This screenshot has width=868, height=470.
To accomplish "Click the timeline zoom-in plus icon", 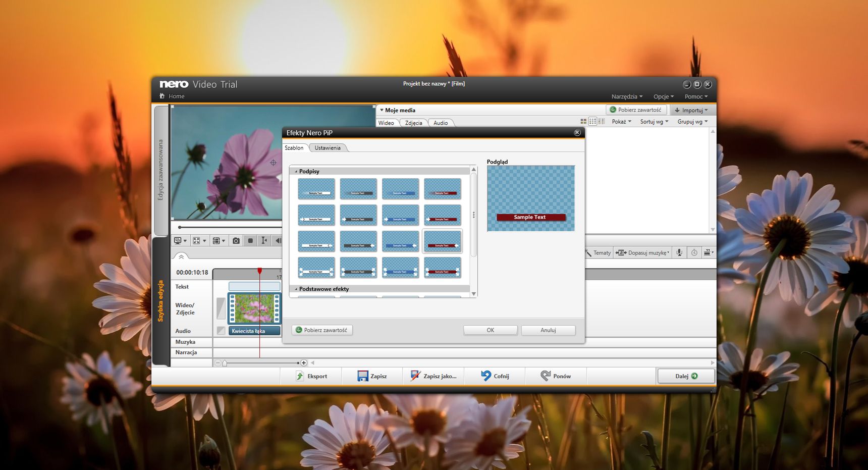I will pyautogui.click(x=304, y=363).
